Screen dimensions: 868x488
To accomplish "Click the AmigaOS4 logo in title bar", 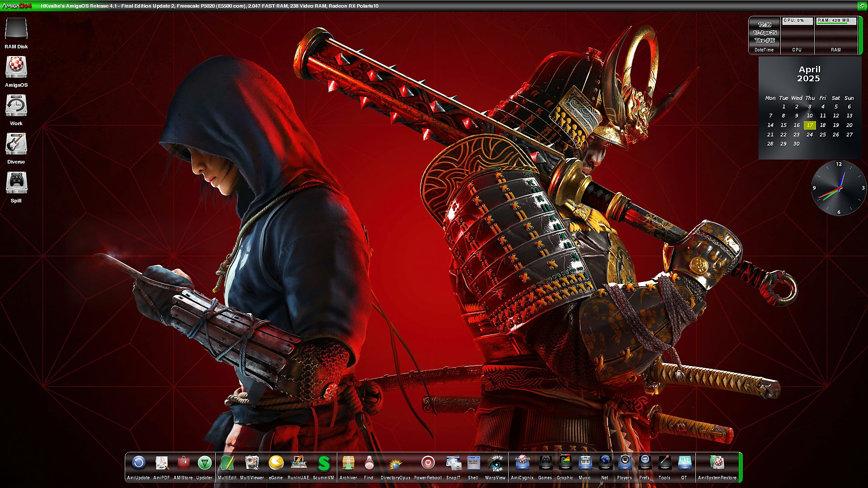I will 17,6.
